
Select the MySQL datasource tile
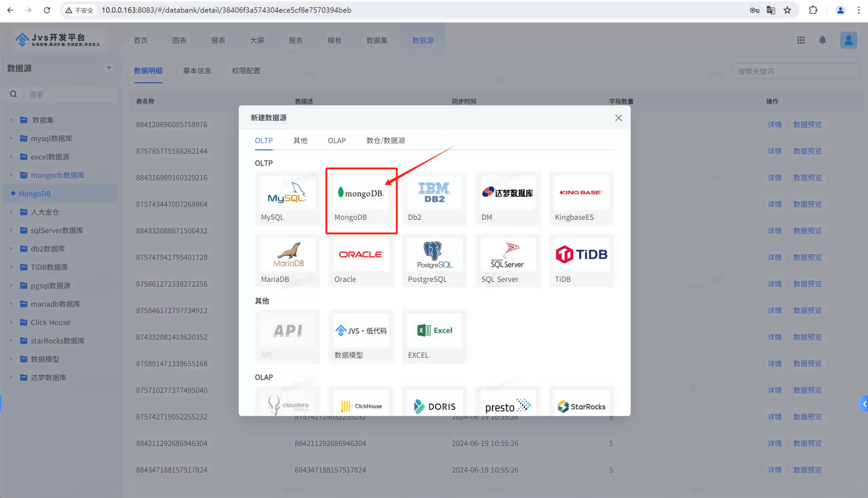click(x=287, y=199)
